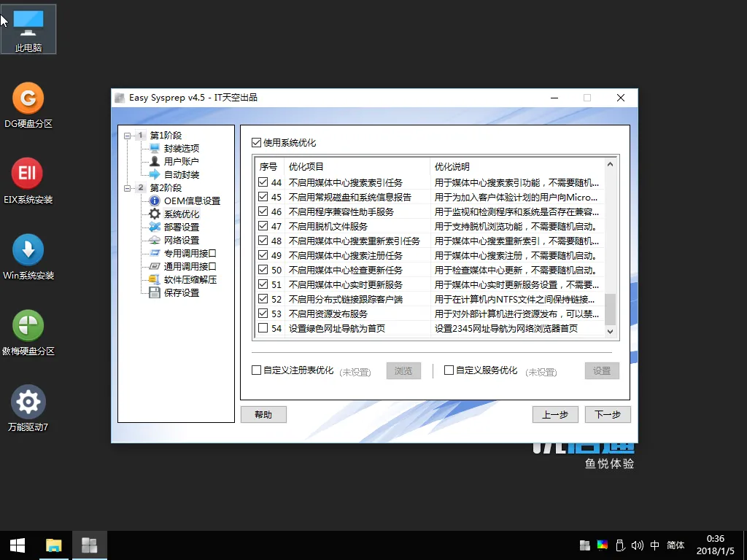Select the 自动封装 arrow icon in tree
Viewport: 747px width, 560px height.
pyautogui.click(x=155, y=174)
